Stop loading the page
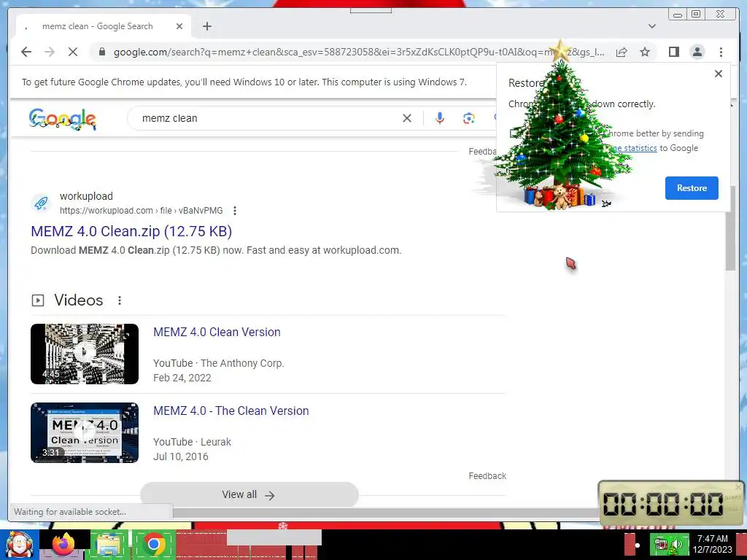Viewport: 747px width, 560px height. (x=73, y=52)
